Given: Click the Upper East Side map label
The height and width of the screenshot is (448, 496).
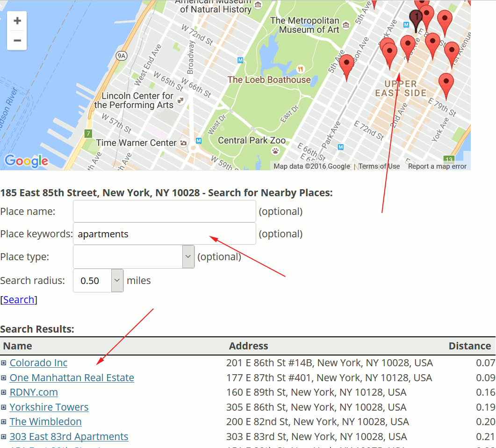Looking at the screenshot, I should [x=401, y=88].
